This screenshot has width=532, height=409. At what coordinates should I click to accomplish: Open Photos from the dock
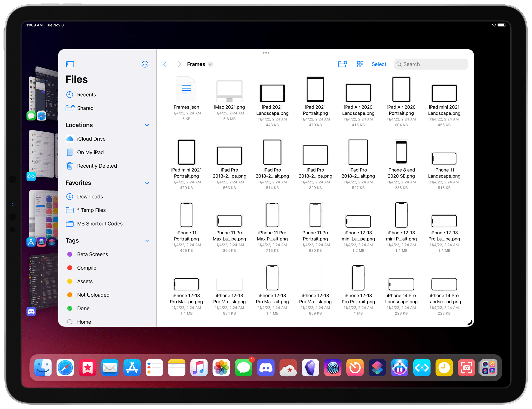point(221,367)
